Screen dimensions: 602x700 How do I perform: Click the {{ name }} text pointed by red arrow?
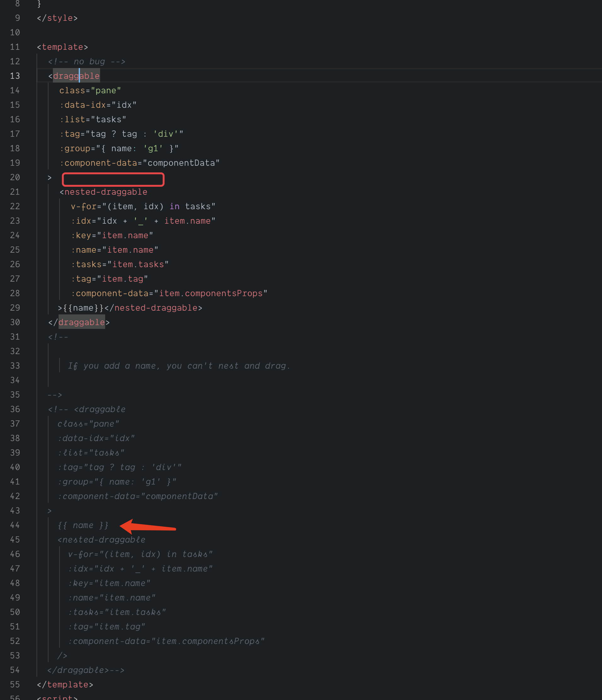click(x=83, y=525)
